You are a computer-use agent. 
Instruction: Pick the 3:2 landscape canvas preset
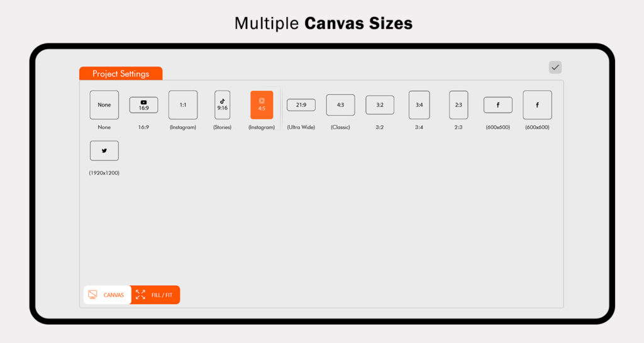pos(380,105)
